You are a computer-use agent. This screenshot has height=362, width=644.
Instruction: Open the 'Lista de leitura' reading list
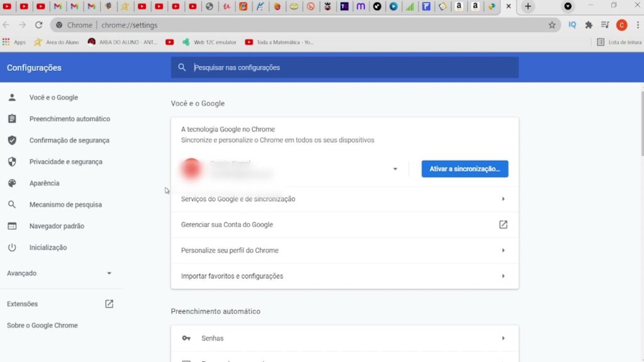point(619,42)
